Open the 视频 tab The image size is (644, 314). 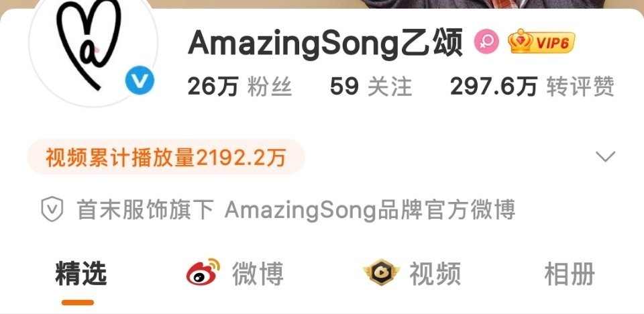coord(412,273)
